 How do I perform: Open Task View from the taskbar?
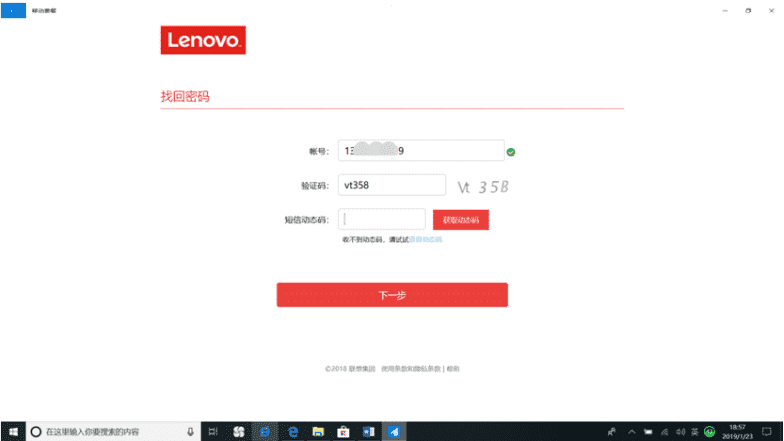tap(213, 432)
